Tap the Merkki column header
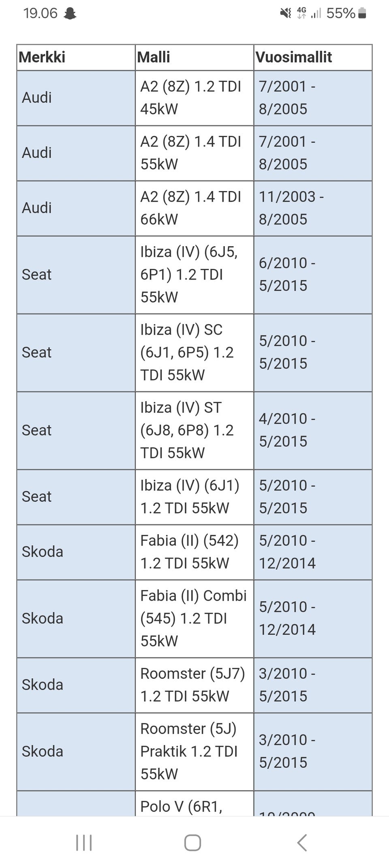The width and height of the screenshot is (389, 868). (42, 57)
